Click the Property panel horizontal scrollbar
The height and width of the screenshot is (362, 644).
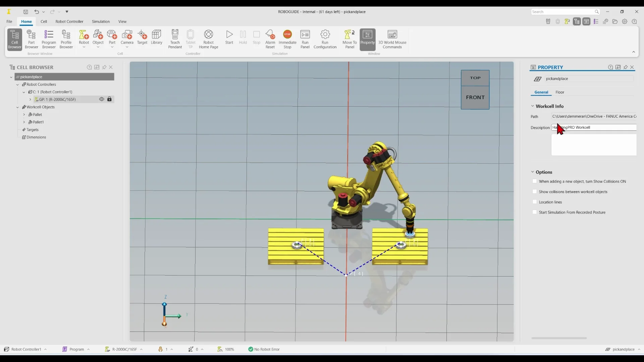559,338
